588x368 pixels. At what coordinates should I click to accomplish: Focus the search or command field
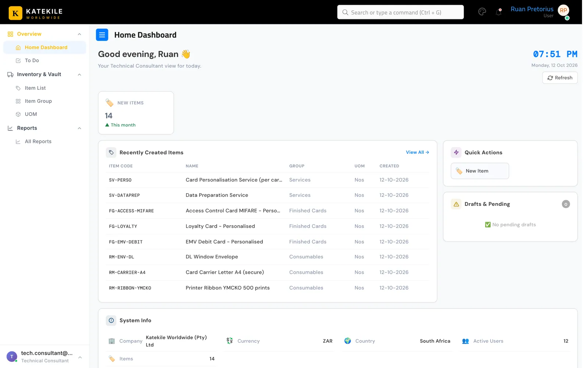pos(400,12)
